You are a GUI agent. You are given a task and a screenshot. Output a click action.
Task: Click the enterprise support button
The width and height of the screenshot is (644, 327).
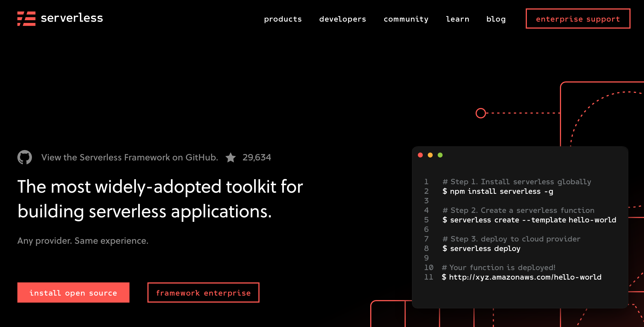coord(578,19)
